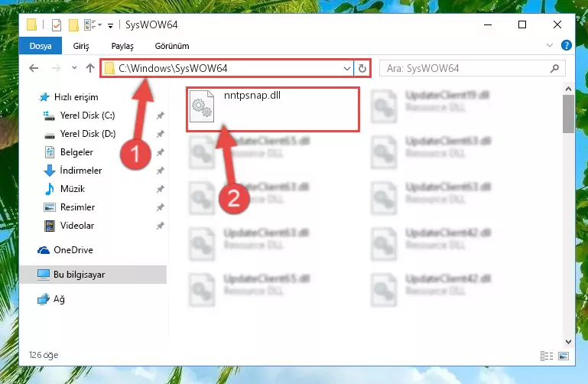Expand the address bar history dropdown
Screen dimensions: 588x384
[x=347, y=69]
